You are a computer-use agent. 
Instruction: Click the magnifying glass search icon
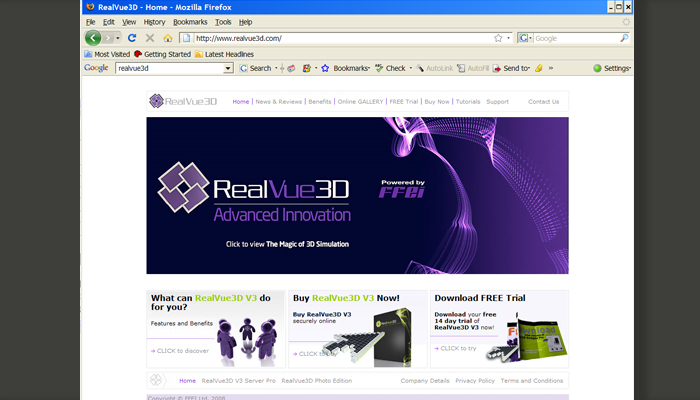tap(625, 38)
